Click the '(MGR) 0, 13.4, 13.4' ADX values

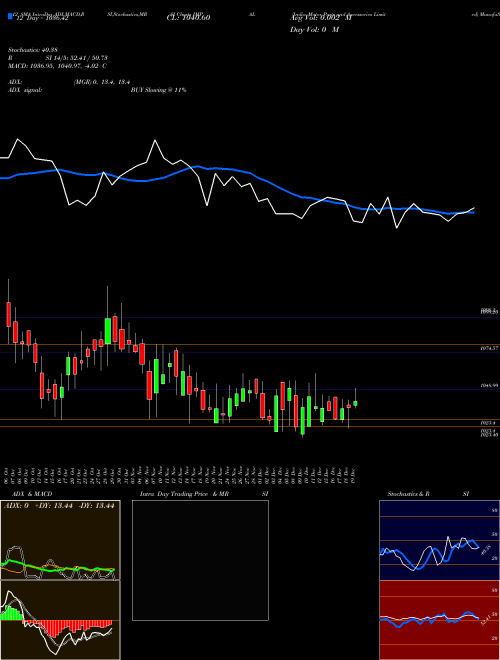(100, 83)
